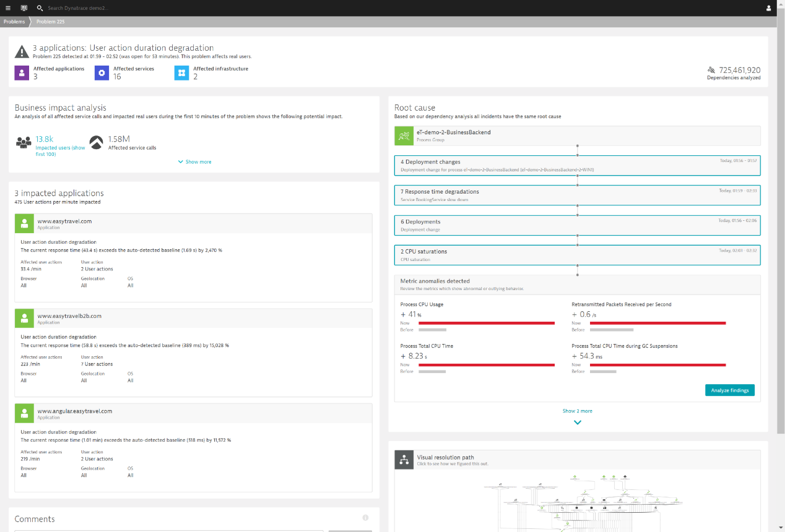
Task: Open the 6 Deployments event
Action: coord(578,225)
